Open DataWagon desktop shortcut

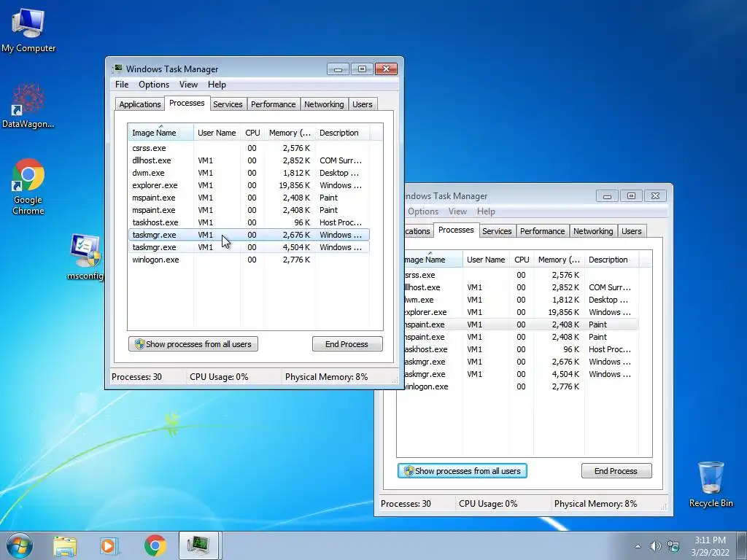[x=28, y=106]
